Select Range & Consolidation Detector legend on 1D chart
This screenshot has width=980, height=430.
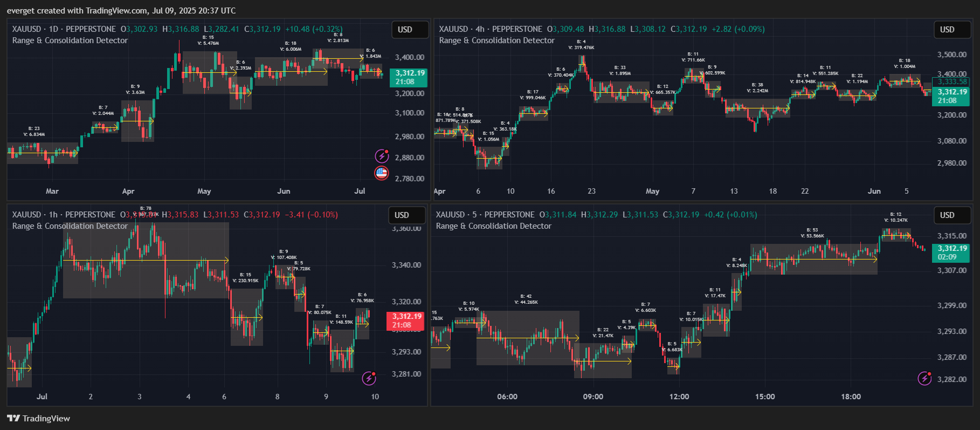pos(70,40)
